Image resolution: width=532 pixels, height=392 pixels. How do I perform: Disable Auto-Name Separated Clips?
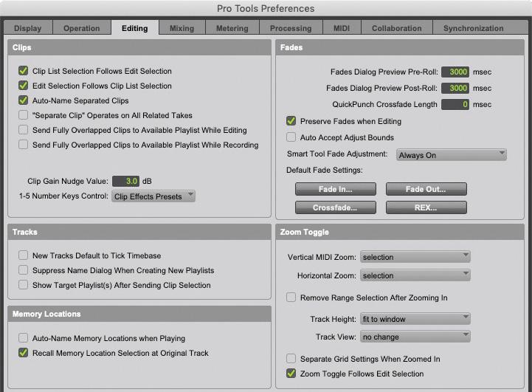coord(24,100)
